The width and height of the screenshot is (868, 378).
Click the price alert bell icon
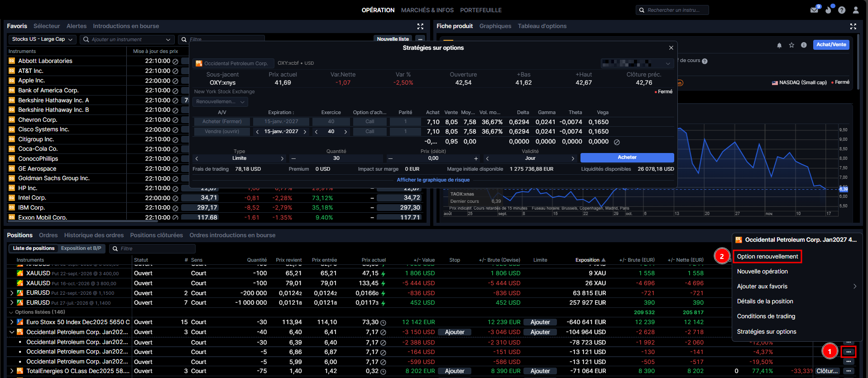[x=779, y=45]
